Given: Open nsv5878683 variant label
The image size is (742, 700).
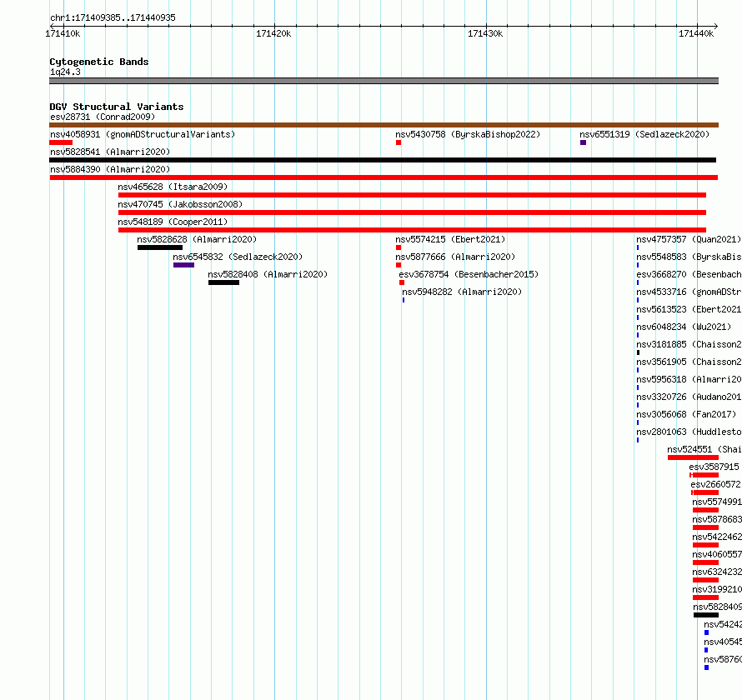Looking at the screenshot, I should click(x=717, y=519).
